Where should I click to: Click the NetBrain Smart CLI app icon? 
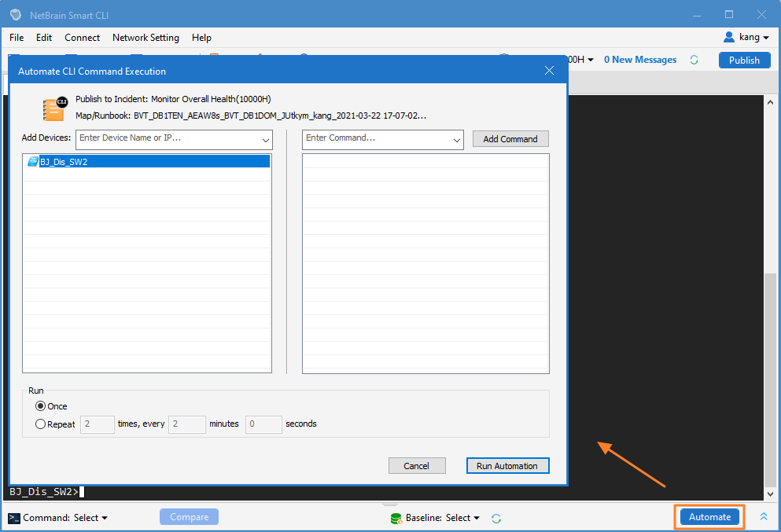click(x=16, y=14)
